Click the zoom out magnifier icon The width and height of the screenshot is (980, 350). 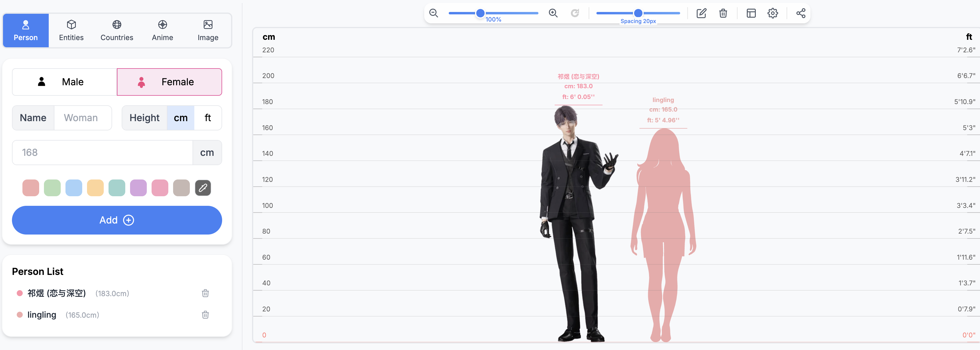coord(433,13)
